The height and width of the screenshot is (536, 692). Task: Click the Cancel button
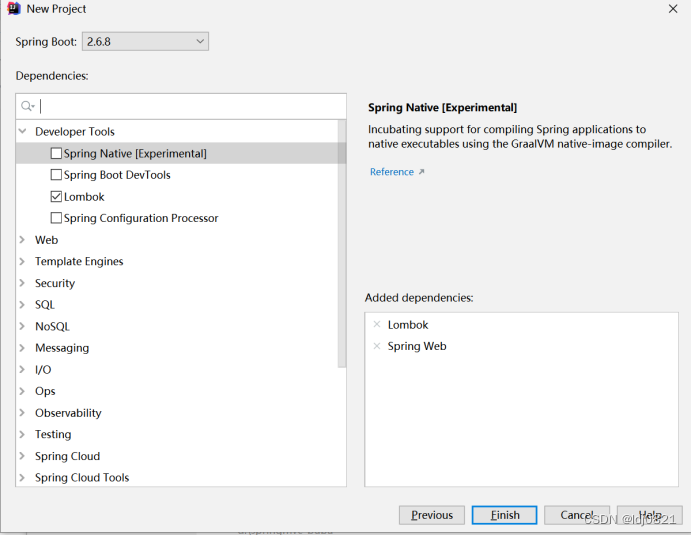click(x=577, y=515)
